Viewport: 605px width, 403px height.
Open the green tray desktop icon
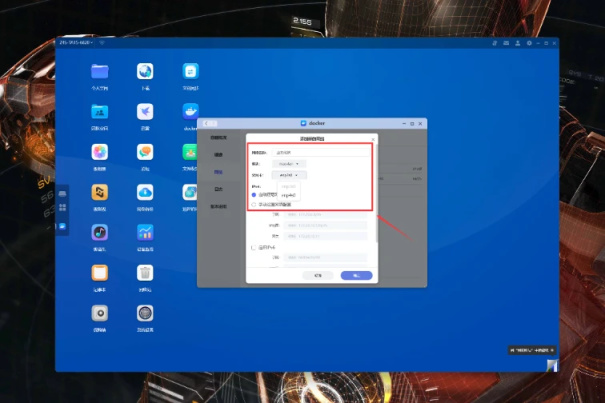pyautogui.click(x=190, y=152)
